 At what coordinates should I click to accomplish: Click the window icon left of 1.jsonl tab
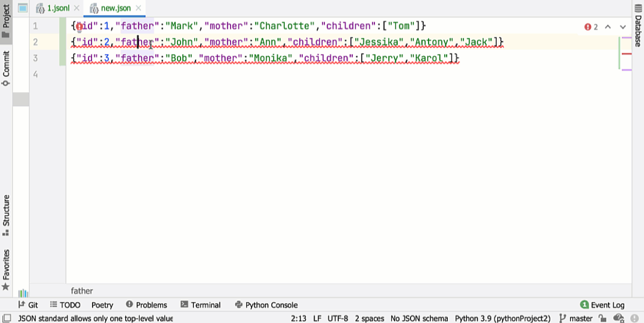pos(23,8)
